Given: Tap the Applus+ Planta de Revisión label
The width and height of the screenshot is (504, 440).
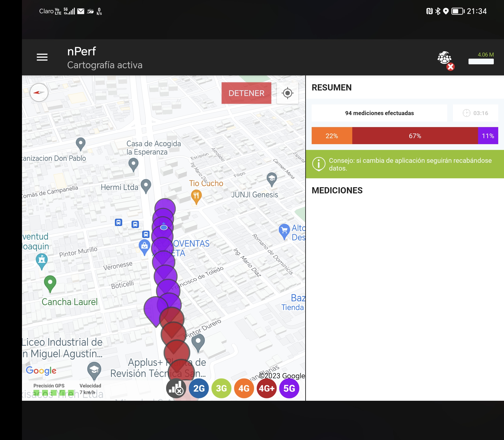Looking at the screenshot, I should pos(158,368).
